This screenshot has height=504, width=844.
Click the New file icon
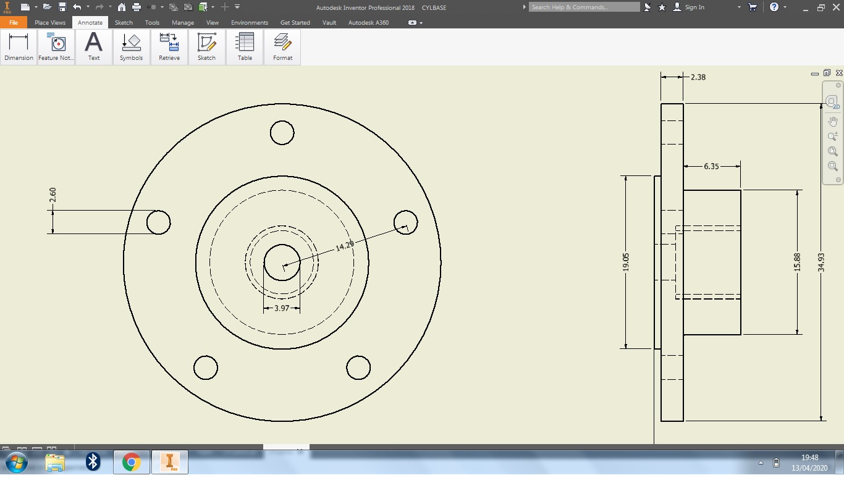tap(25, 7)
